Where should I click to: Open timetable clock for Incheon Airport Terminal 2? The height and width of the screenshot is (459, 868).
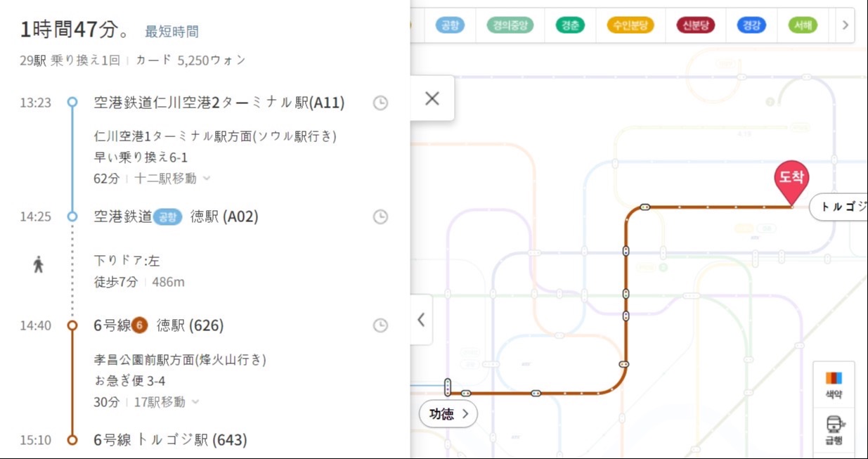tap(380, 103)
